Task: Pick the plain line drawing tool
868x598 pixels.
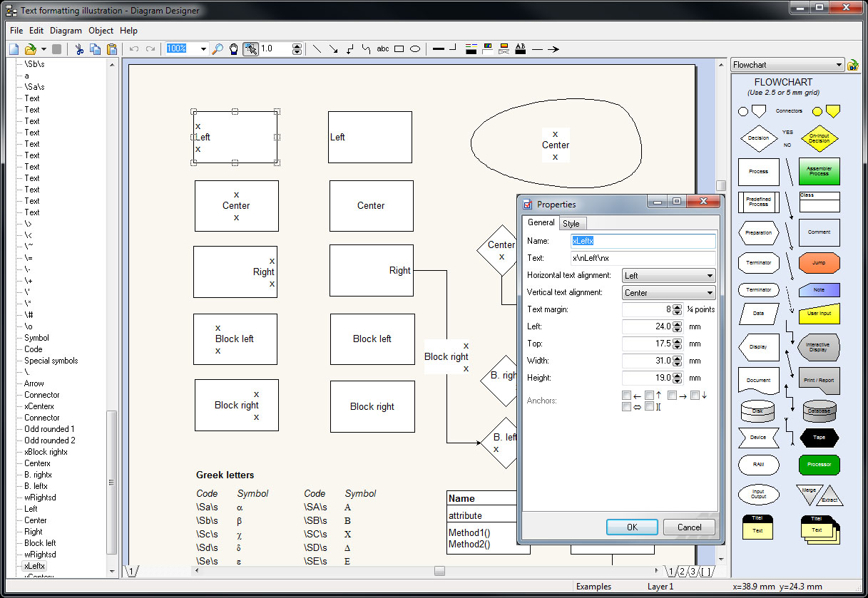Action: [317, 49]
